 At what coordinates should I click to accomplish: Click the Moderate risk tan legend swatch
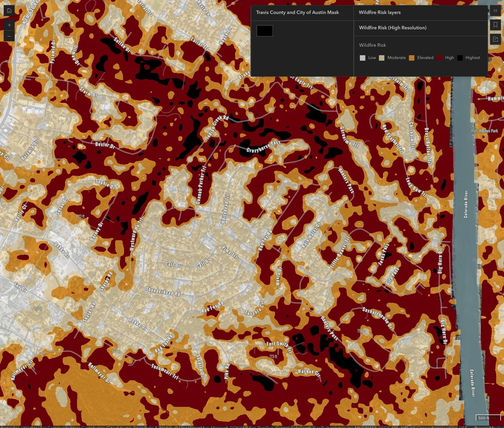tap(382, 58)
